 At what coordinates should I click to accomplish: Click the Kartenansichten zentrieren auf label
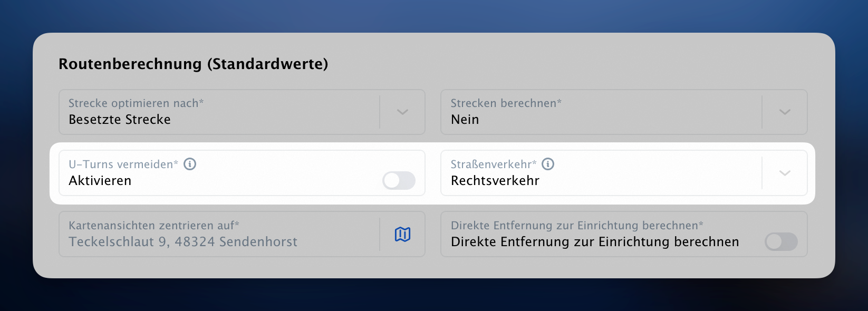[154, 226]
